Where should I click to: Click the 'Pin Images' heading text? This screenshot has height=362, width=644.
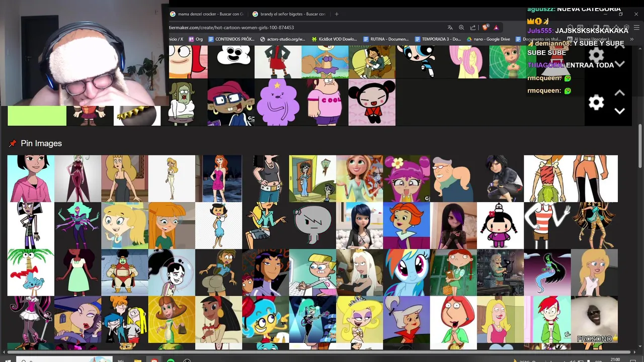click(x=41, y=143)
